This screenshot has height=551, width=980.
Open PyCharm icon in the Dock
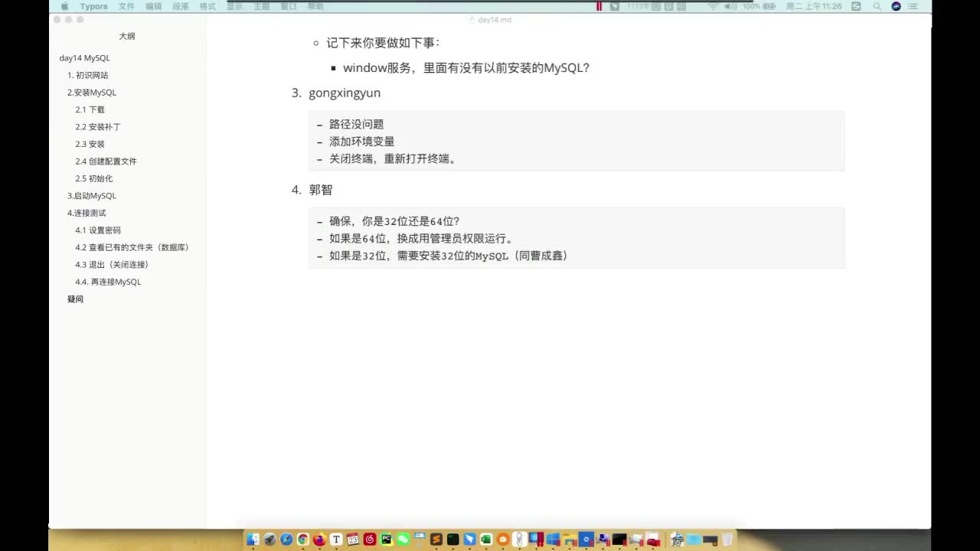point(386,540)
